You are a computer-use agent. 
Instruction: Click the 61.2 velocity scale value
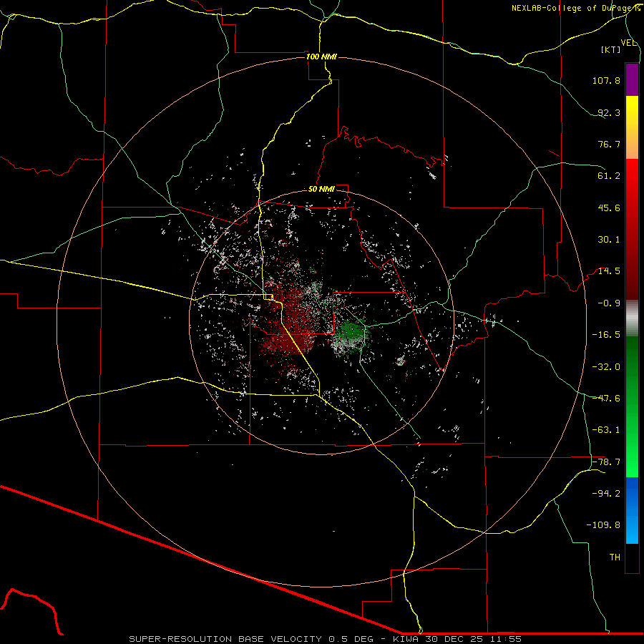(609, 176)
